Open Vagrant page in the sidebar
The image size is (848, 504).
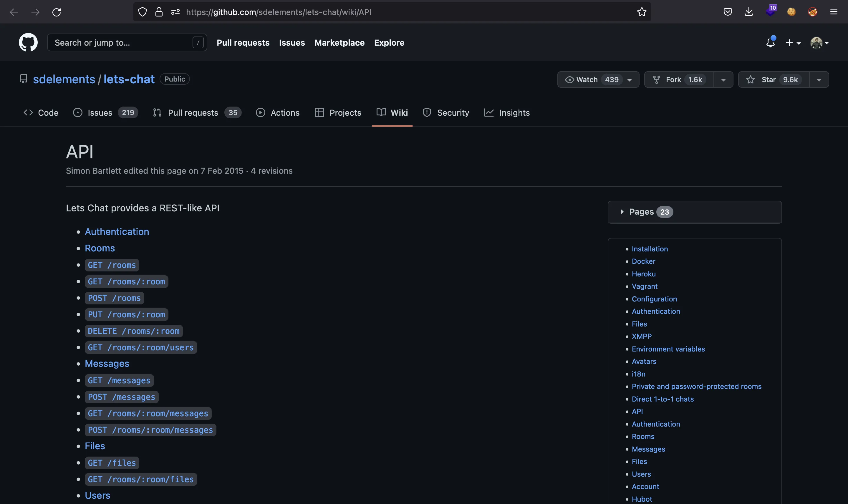coord(644,286)
